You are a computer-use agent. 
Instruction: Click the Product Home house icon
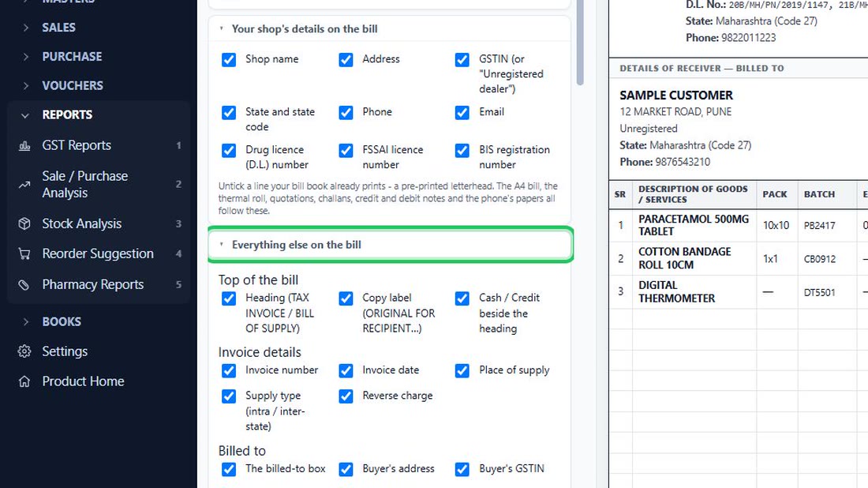[24, 381]
